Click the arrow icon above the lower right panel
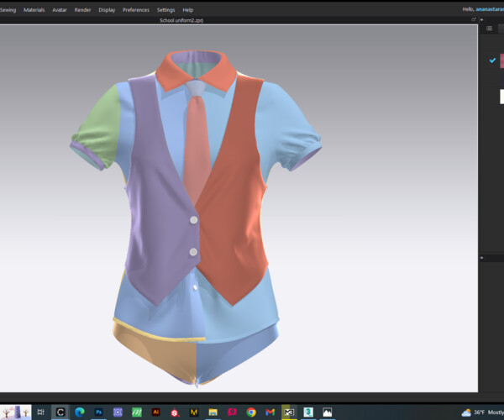 (481, 258)
